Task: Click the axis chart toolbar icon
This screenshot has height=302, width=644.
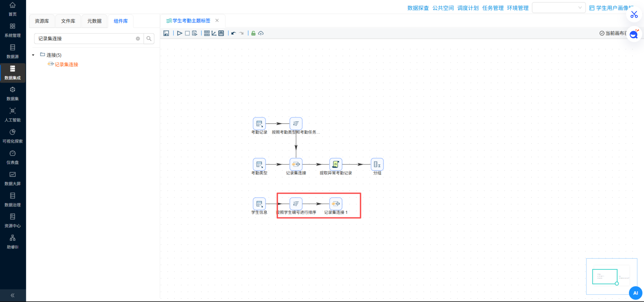Action: pyautogui.click(x=214, y=33)
